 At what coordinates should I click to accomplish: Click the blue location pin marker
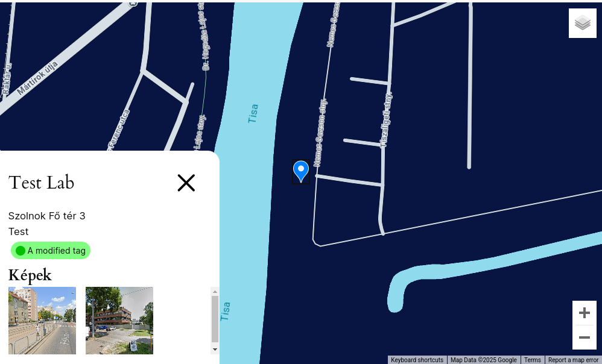tap(301, 171)
